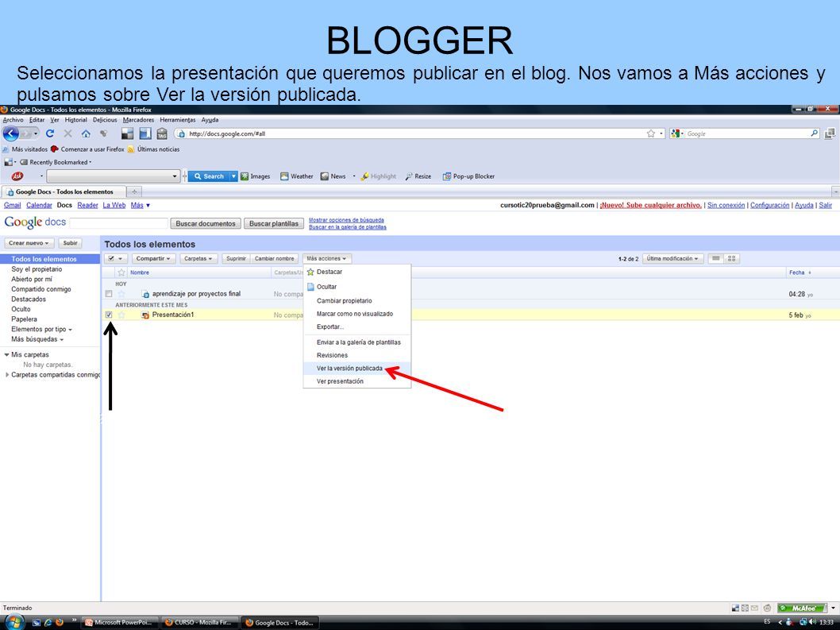The image size is (840, 630).
Task: Open the Marcadores menu
Action: [x=138, y=120]
